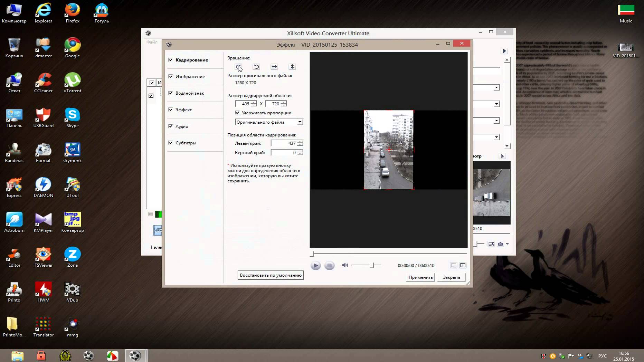
Task: Open uTorrent desktop shortcut
Action: click(x=73, y=83)
